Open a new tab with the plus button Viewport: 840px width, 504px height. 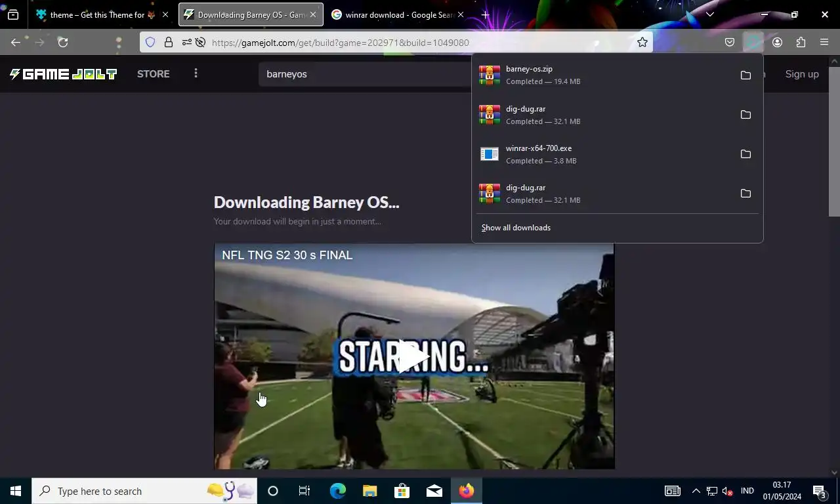(485, 14)
